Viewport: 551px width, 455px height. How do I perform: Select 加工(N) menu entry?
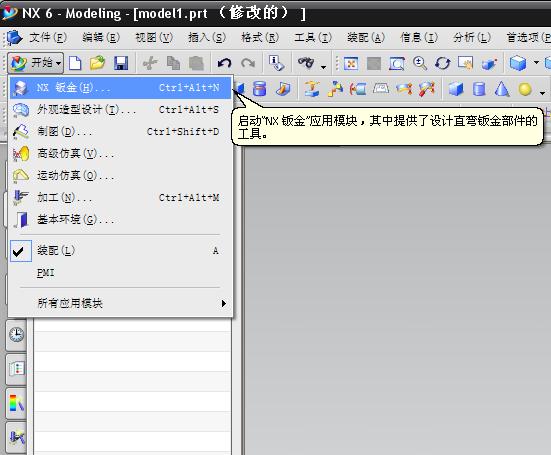pos(120,198)
